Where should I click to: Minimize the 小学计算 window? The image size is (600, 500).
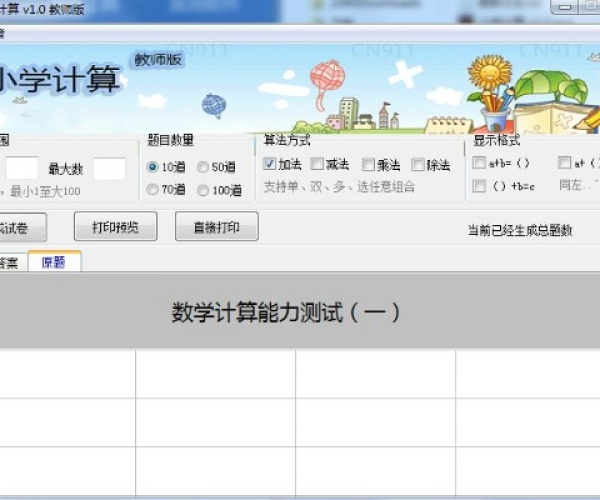pyautogui.click(x=565, y=7)
